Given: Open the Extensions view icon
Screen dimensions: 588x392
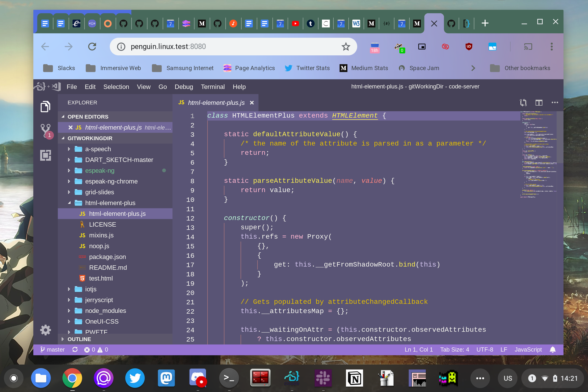Looking at the screenshot, I should coord(46,156).
